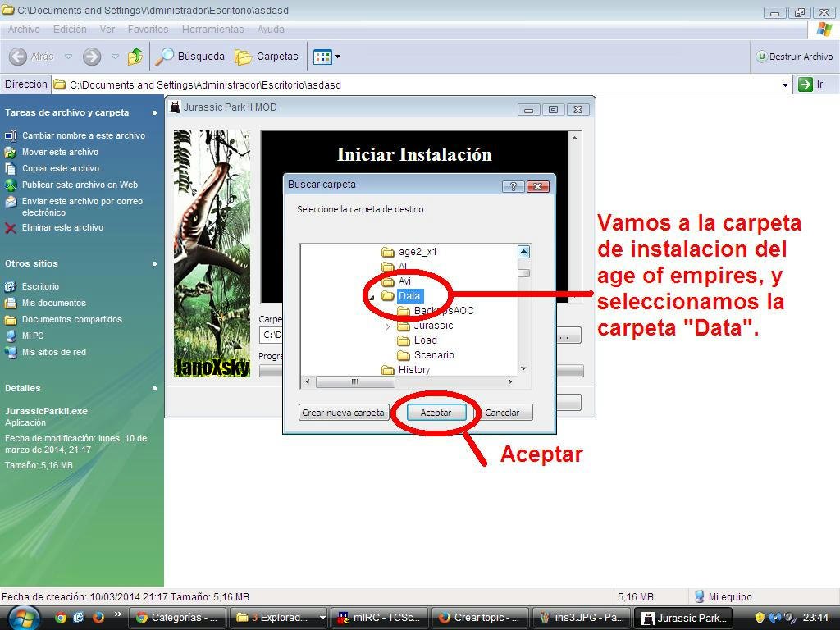The height and width of the screenshot is (630, 840).
Task: Open the forward button history dropdown
Action: pos(115,57)
